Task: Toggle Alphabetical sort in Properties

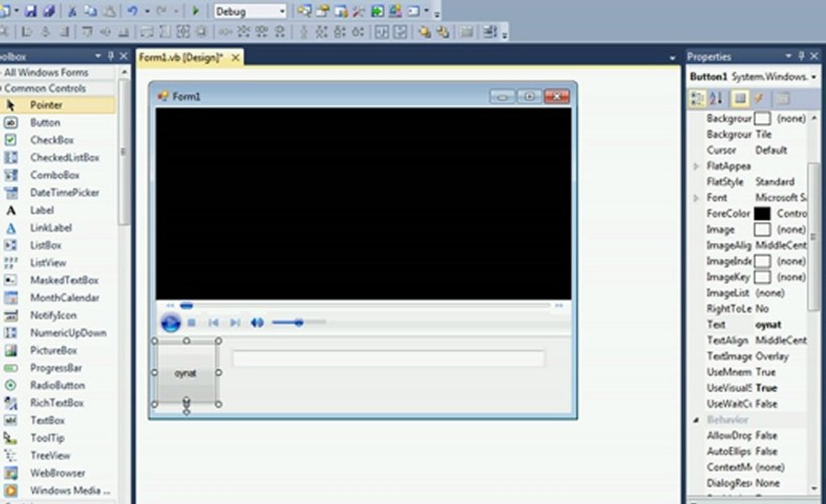Action: 716,99
